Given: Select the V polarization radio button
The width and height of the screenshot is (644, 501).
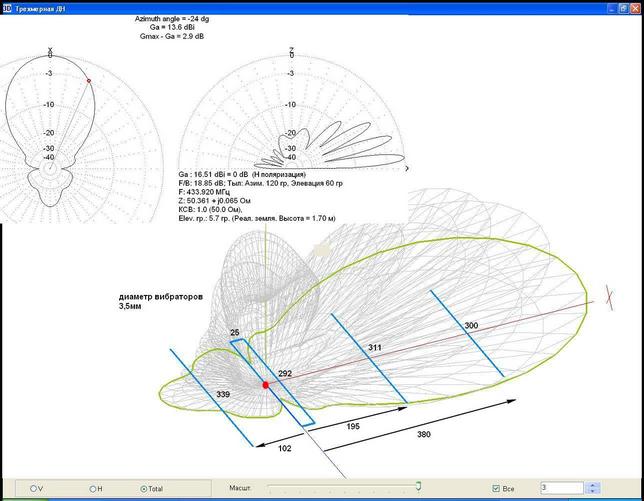Looking at the screenshot, I should coord(35,488).
